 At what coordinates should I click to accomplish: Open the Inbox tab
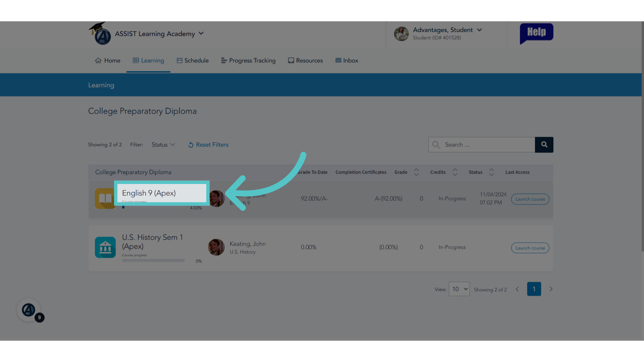pyautogui.click(x=347, y=60)
